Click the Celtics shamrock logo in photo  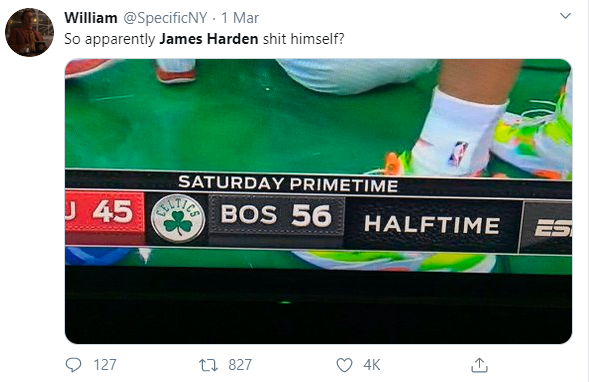[178, 219]
